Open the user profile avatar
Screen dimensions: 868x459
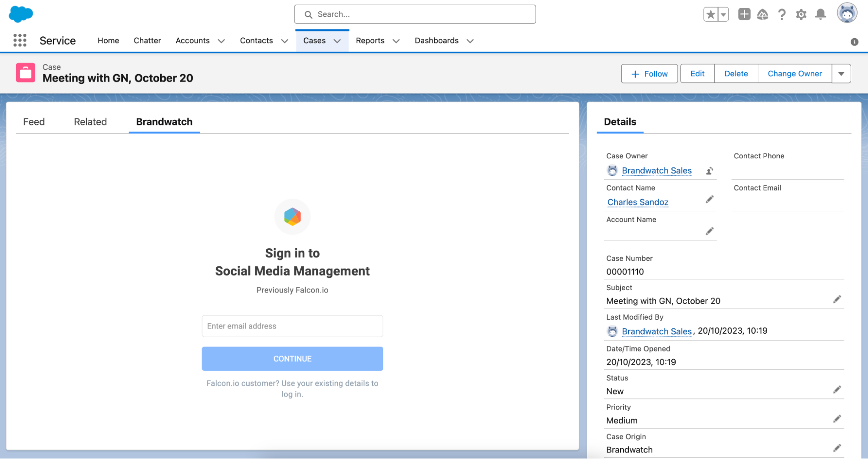[x=847, y=13]
